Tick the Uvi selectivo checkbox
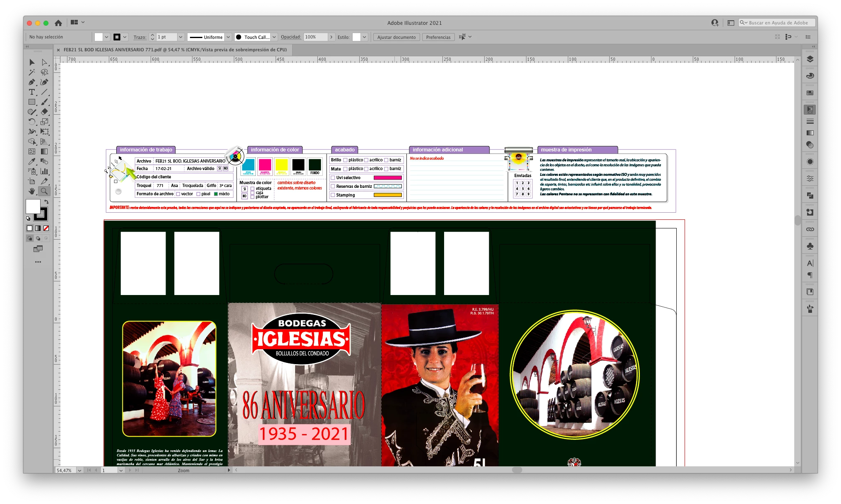Screen dimensions: 841x504 click(333, 178)
